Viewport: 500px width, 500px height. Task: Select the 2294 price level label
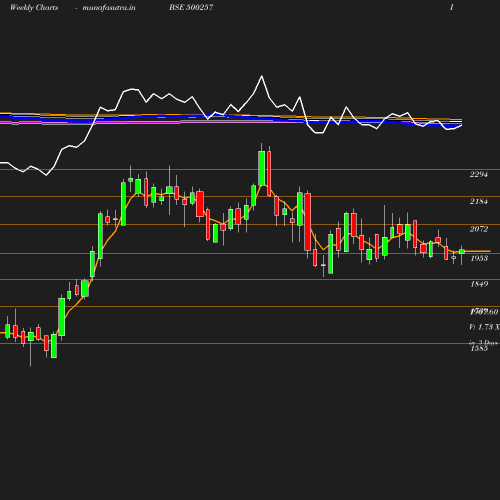479,174
